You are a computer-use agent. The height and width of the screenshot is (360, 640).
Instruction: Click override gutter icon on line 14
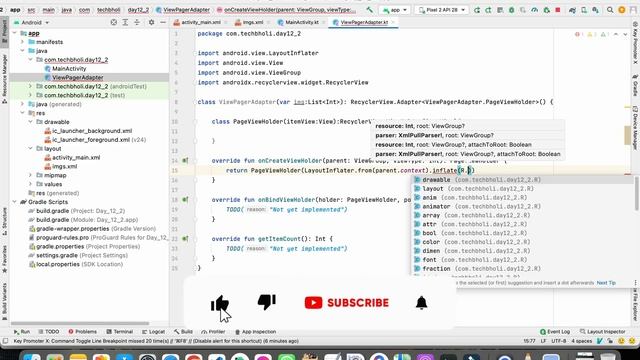point(185,160)
